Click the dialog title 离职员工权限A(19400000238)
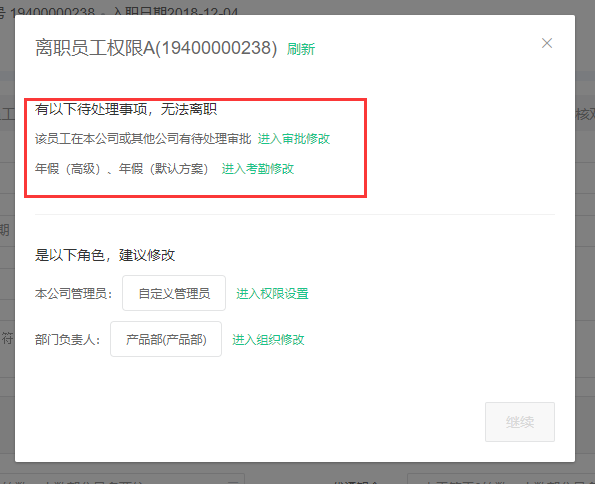 tap(156, 48)
